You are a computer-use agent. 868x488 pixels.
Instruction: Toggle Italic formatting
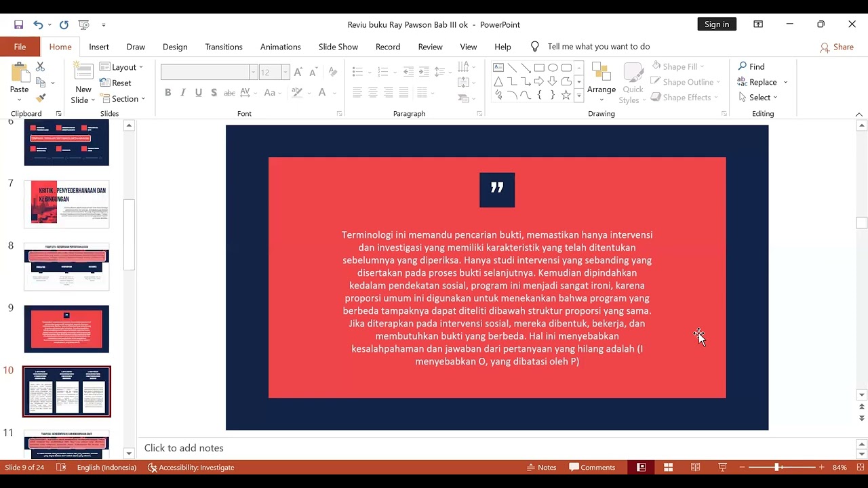tap(183, 93)
